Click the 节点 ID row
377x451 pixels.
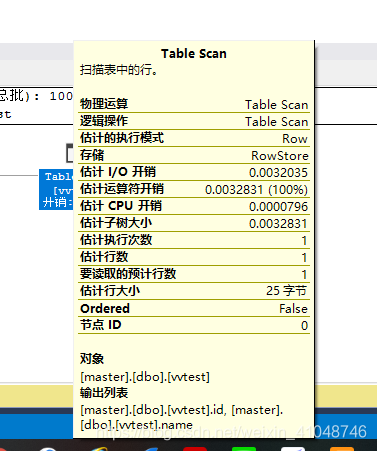click(x=194, y=325)
